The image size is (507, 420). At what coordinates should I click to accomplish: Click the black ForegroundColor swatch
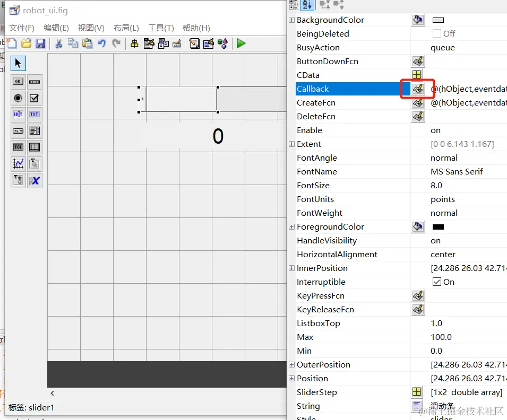(x=438, y=227)
